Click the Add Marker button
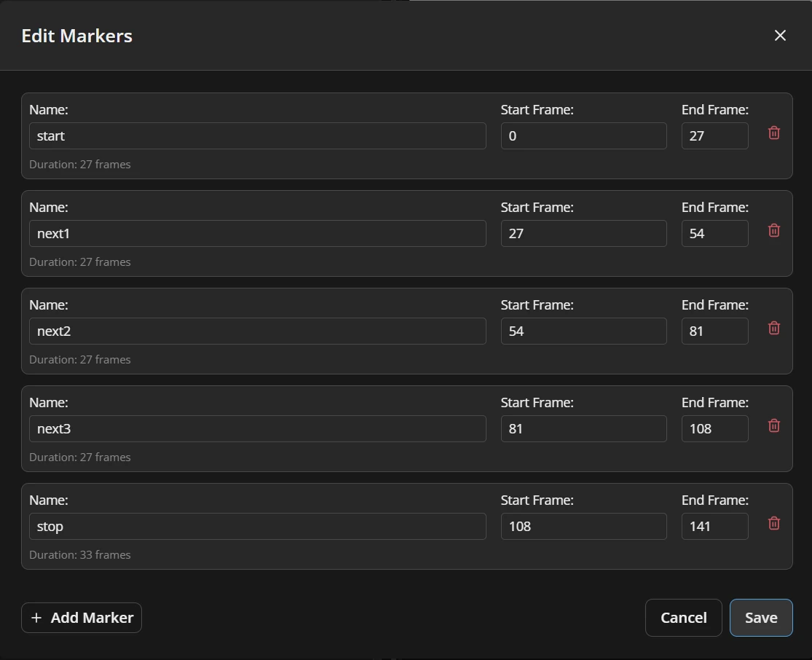The height and width of the screenshot is (660, 812). 82,618
